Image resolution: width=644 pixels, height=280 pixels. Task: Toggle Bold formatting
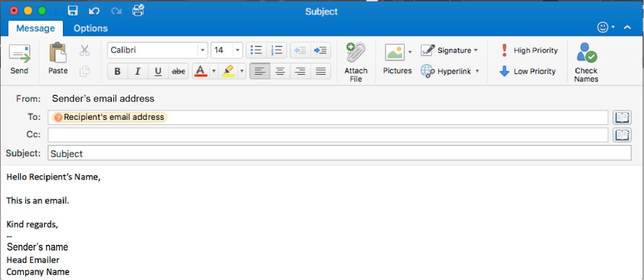pos(117,72)
